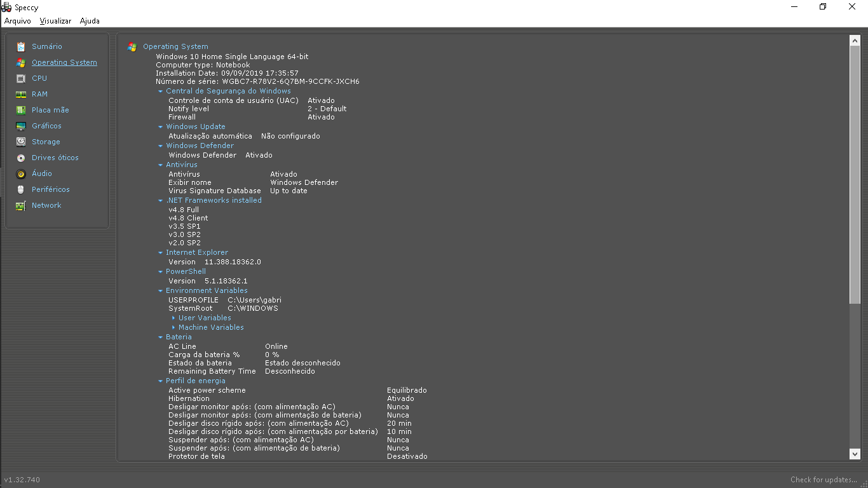Open the Placa mãe section

(50, 110)
